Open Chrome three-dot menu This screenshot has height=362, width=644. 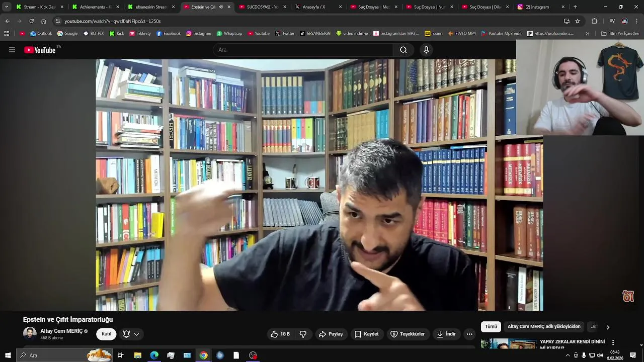[x=637, y=21]
